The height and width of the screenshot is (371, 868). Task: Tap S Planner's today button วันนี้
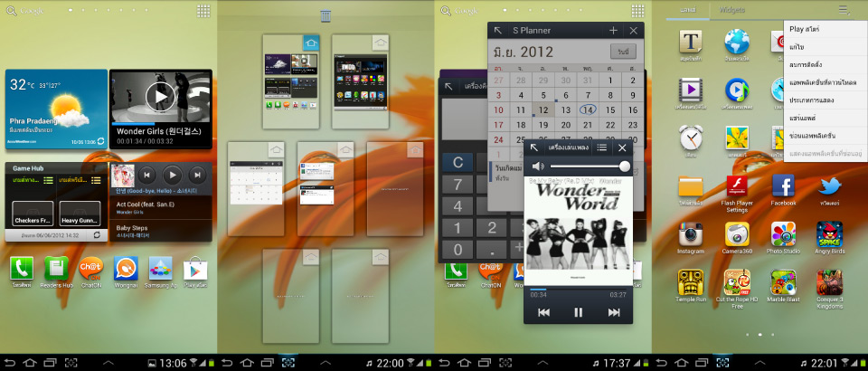click(x=623, y=52)
